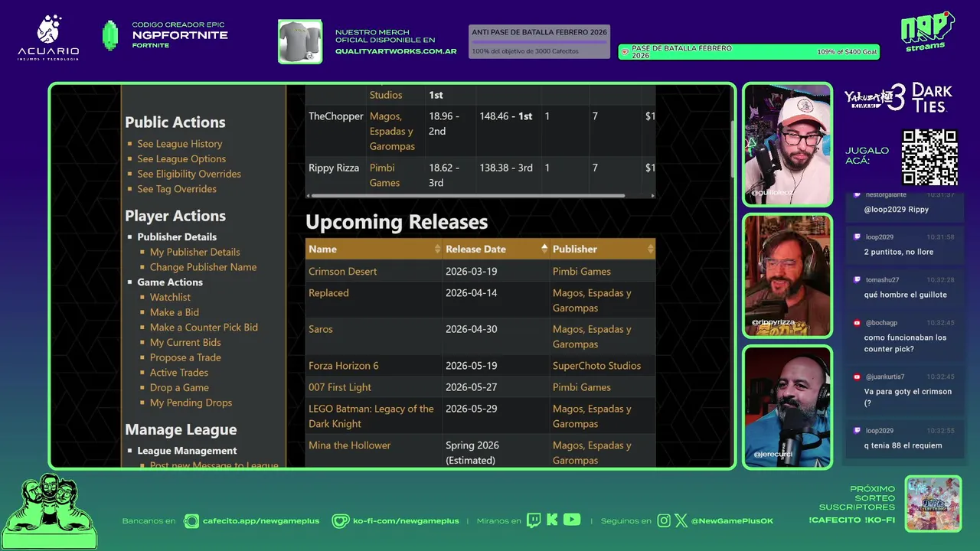Open Active Trades link
This screenshot has height=551, width=980.
pyautogui.click(x=179, y=373)
